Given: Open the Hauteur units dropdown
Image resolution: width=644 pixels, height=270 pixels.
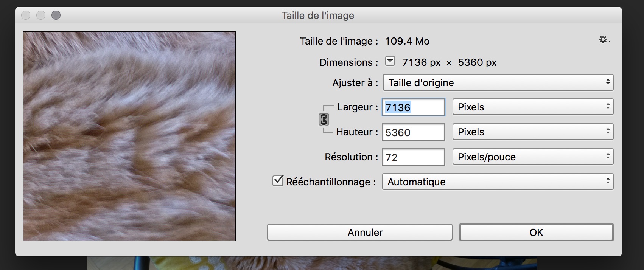Looking at the screenshot, I should pyautogui.click(x=532, y=132).
